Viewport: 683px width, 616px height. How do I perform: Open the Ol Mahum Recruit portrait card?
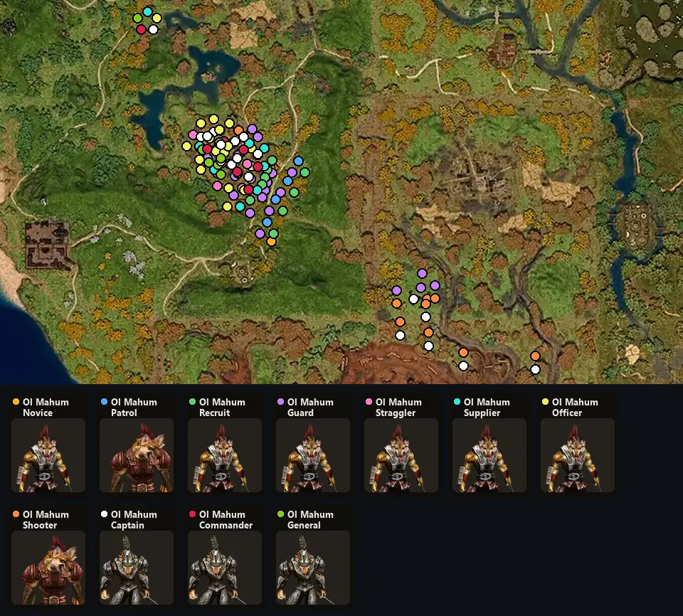(225, 455)
